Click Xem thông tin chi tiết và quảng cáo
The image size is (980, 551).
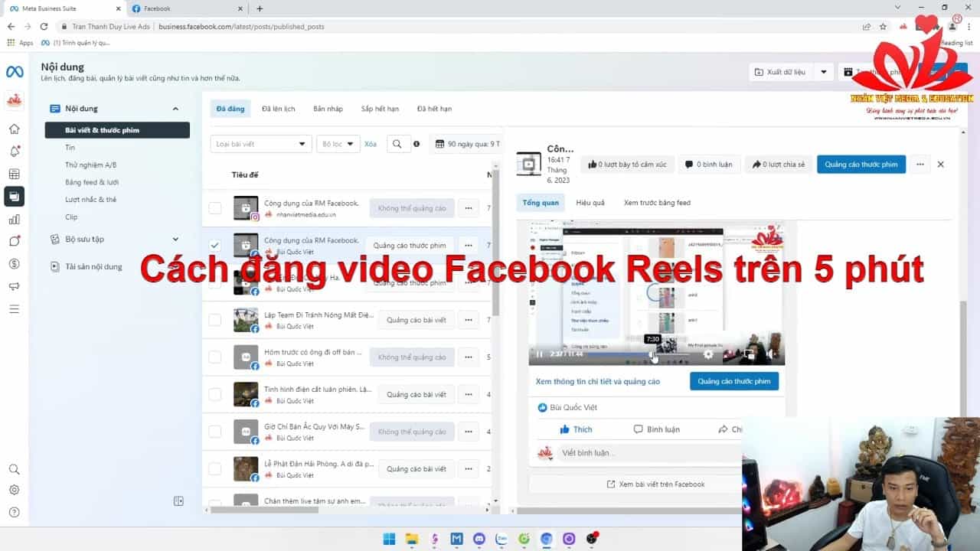(x=598, y=381)
